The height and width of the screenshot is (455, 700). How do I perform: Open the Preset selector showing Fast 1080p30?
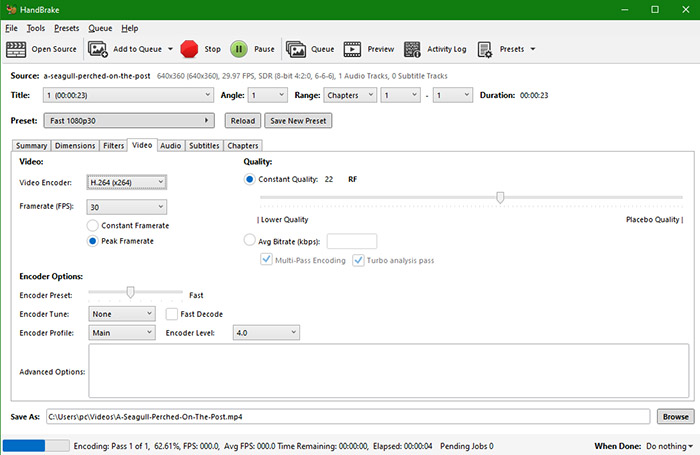[129, 121]
